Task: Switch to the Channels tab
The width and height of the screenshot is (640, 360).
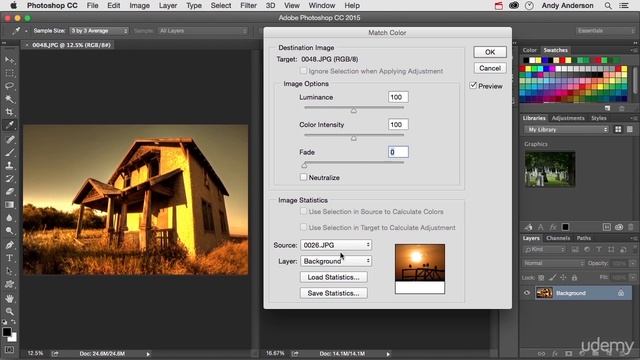Action: click(558, 238)
